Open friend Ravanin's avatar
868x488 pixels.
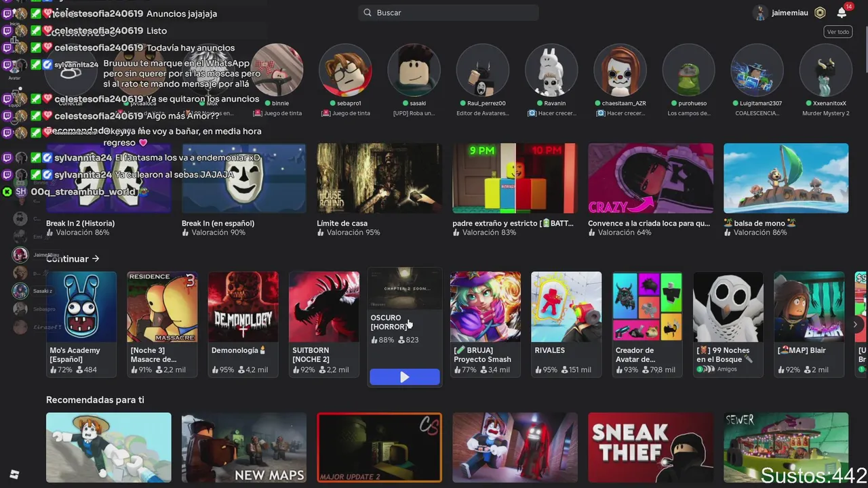551,70
